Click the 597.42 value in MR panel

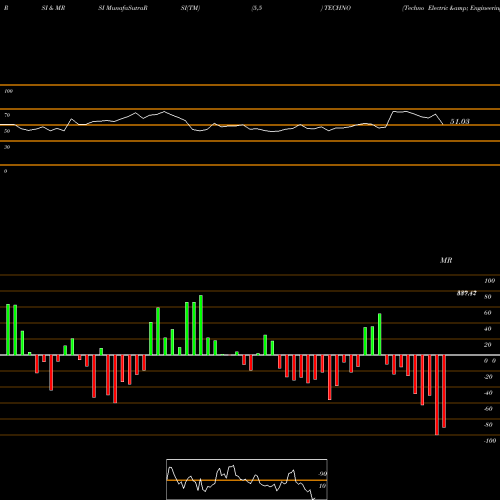(466, 293)
